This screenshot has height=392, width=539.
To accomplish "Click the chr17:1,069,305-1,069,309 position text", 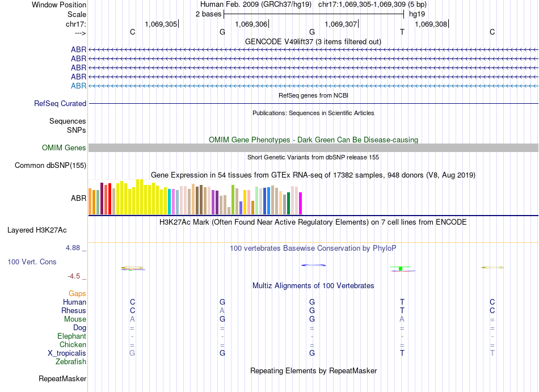I will [x=372, y=5].
